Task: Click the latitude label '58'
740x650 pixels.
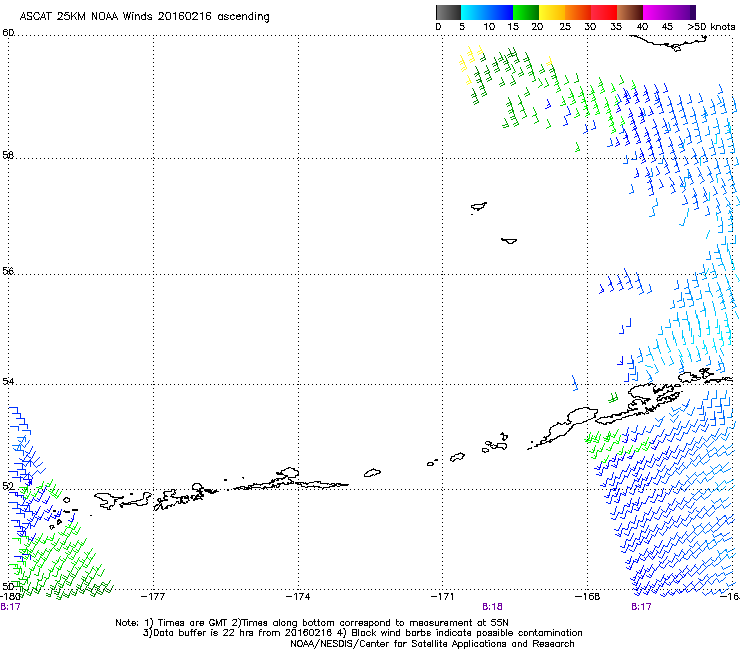Action: 8,155
